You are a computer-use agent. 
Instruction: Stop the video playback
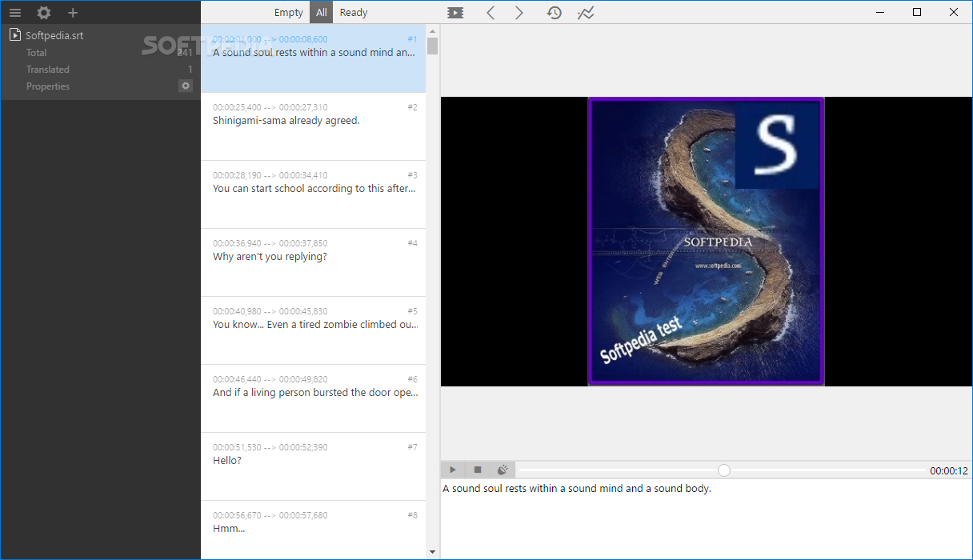pos(478,470)
